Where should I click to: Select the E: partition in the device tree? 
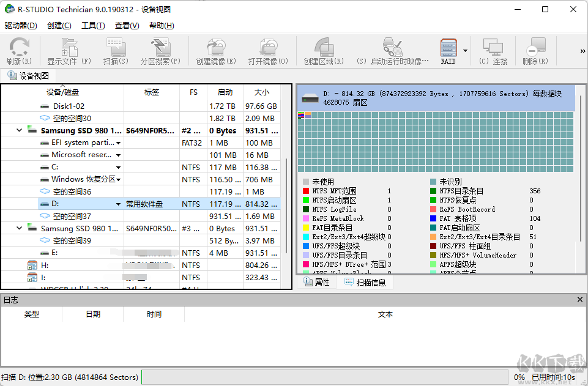tap(52, 253)
